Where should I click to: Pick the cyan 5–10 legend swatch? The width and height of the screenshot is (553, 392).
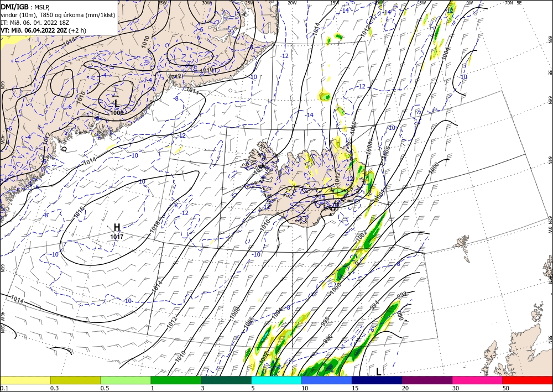(x=276, y=380)
